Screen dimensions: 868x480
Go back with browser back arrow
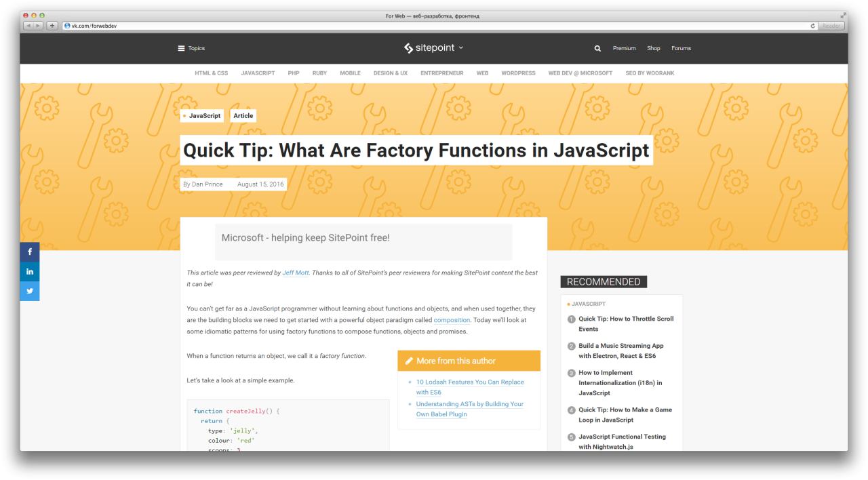point(28,26)
